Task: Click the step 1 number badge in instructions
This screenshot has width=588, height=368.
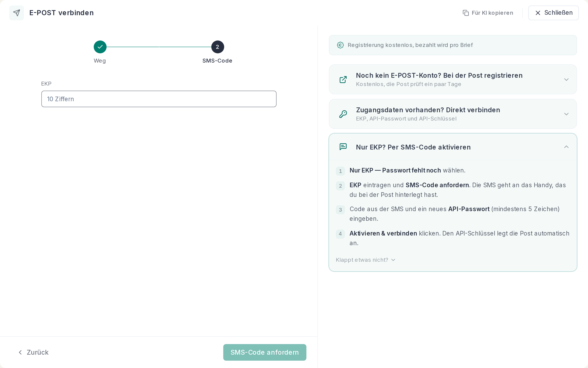Action: pyautogui.click(x=340, y=171)
